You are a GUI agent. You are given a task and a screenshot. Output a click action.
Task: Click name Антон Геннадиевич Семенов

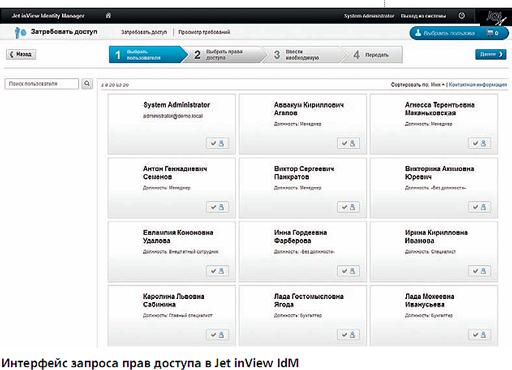pos(175,173)
